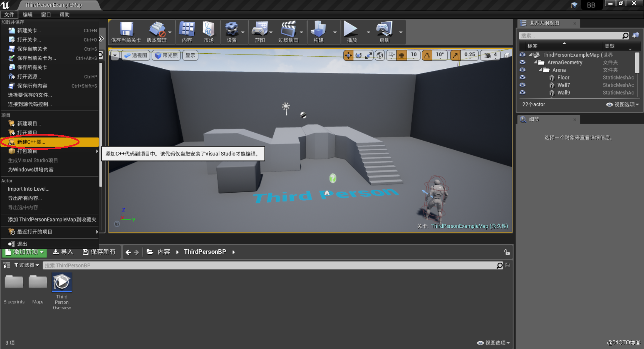Toggle world/local coordinate system globe icon
Screen dimensions: 644x349
click(380, 55)
